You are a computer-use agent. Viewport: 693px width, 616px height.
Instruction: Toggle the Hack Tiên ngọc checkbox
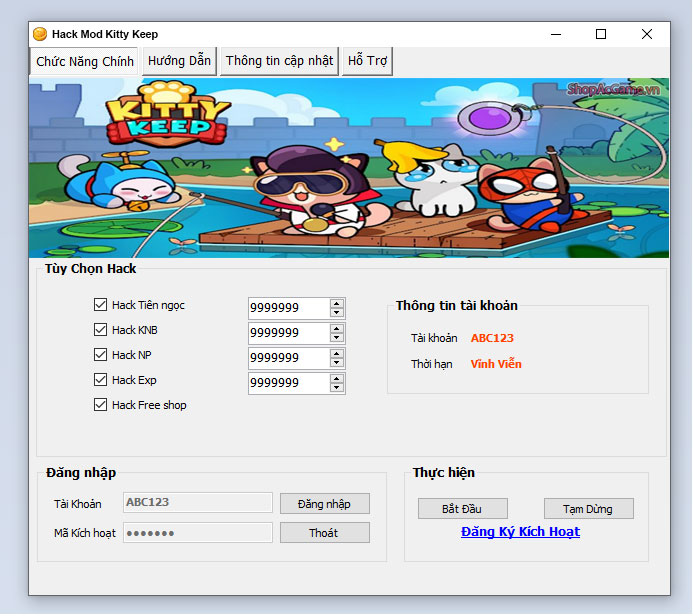click(x=100, y=305)
